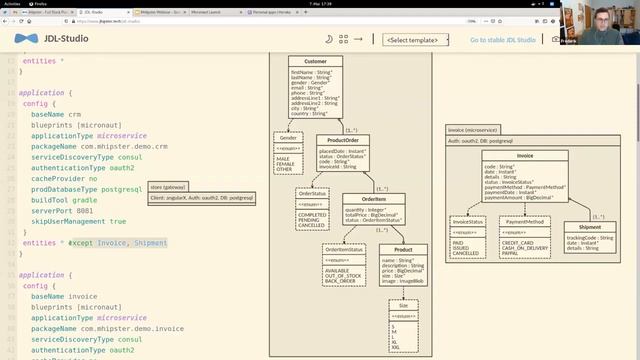The image size is (640, 360).
Task: Click the Size enum box
Action: [x=403, y=326]
